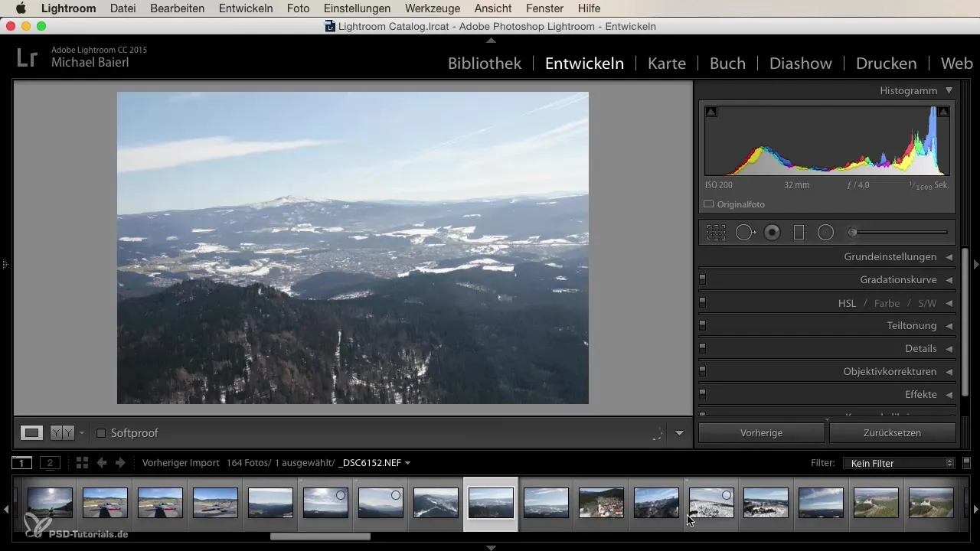Toggle the Effekte panel switch
Screen dimensions: 980x551
point(702,395)
